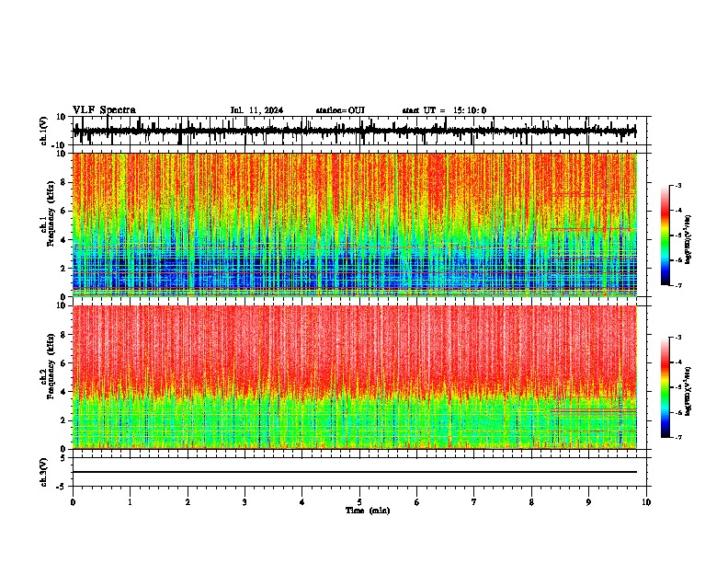Screen dimensions: 728x563
Task: Click the ch.2 colorbar "-7" tick label
Action: tap(678, 437)
